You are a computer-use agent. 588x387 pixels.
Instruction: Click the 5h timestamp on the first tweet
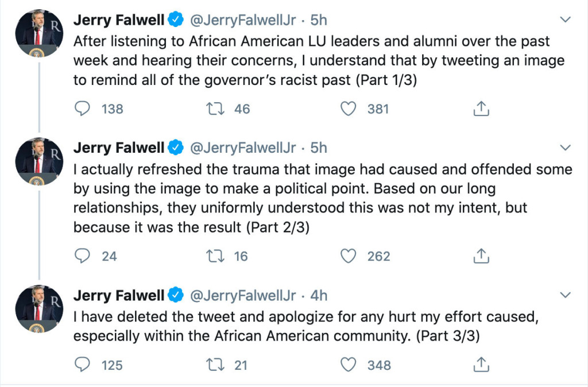318,19
